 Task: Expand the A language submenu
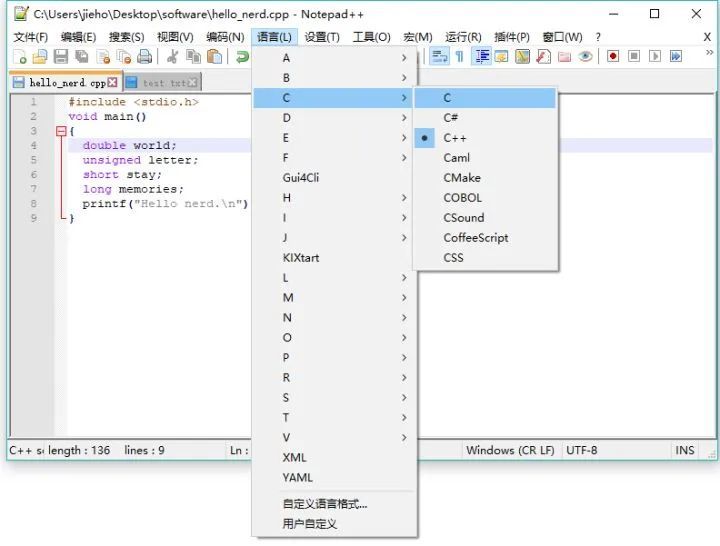click(x=334, y=58)
